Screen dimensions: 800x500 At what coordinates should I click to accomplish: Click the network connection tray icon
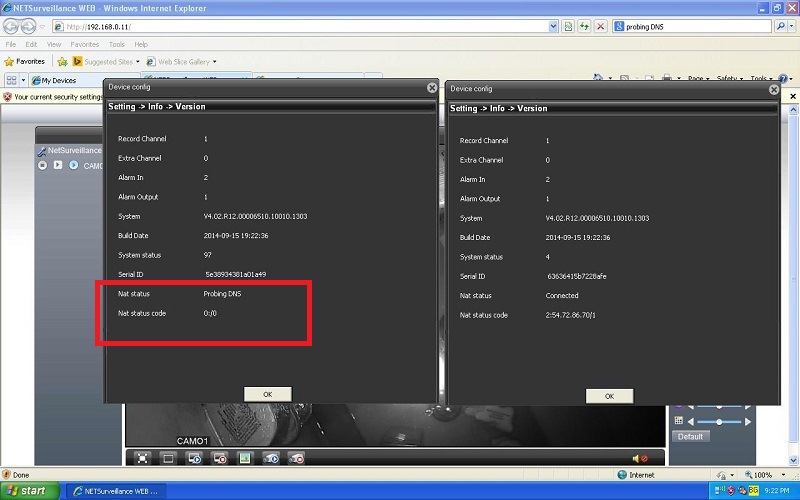[719, 491]
